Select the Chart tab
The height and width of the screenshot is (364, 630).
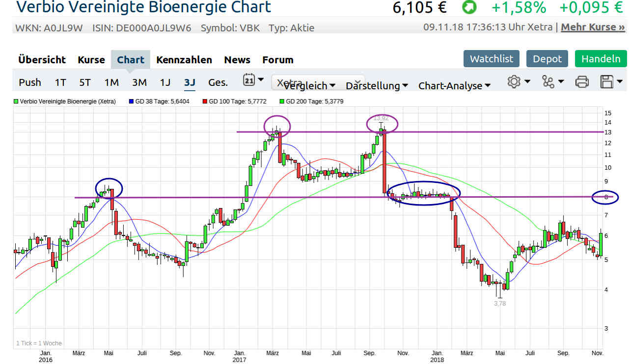tap(131, 60)
